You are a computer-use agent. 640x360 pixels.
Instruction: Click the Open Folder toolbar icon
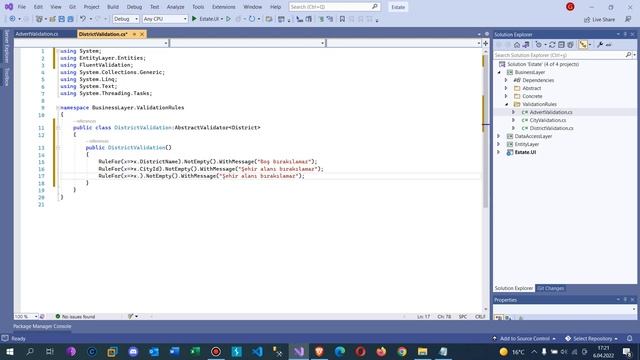[x=52, y=19]
